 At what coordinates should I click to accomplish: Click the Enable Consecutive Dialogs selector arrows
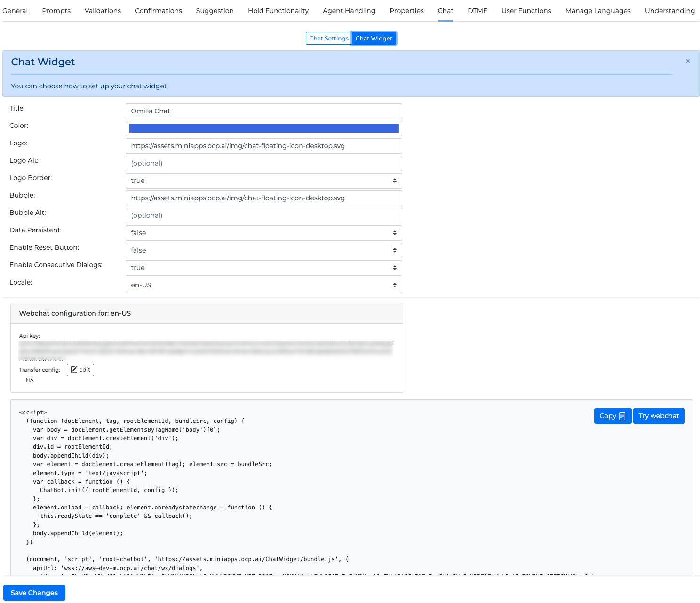pos(395,268)
